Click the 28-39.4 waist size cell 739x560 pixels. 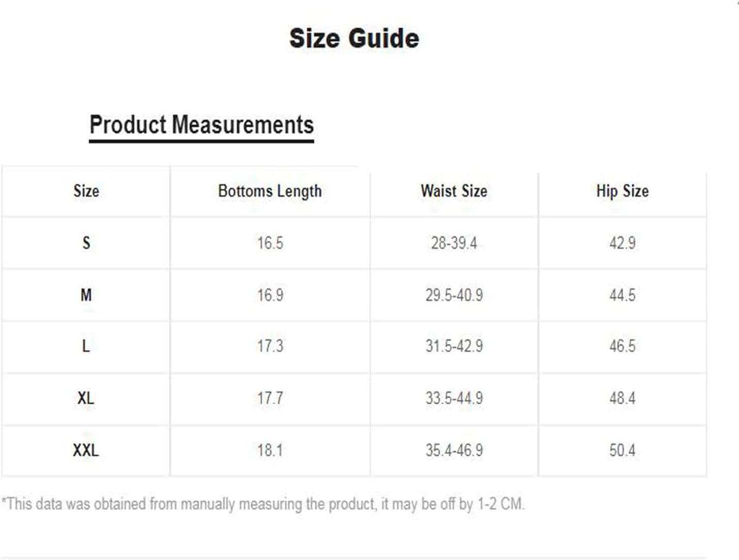pos(454,243)
